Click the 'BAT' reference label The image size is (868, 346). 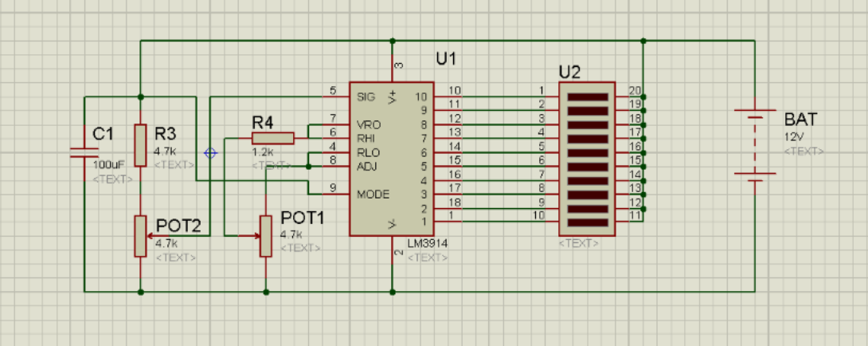click(x=800, y=120)
